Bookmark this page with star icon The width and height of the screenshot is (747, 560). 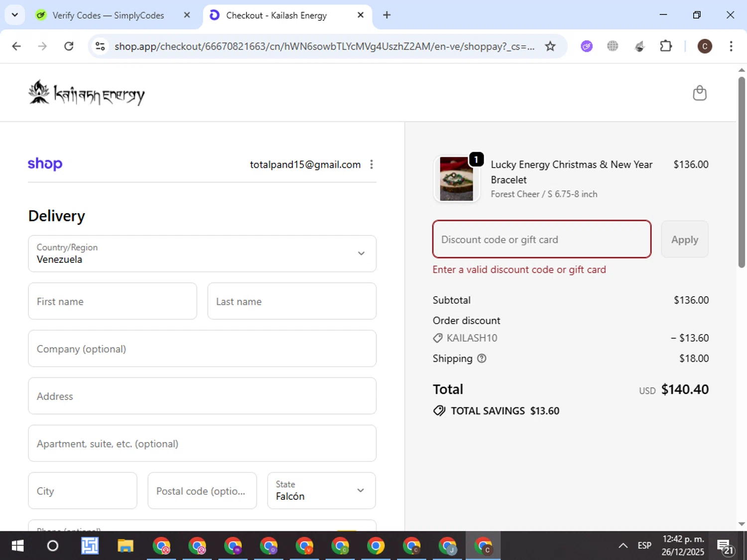(550, 46)
